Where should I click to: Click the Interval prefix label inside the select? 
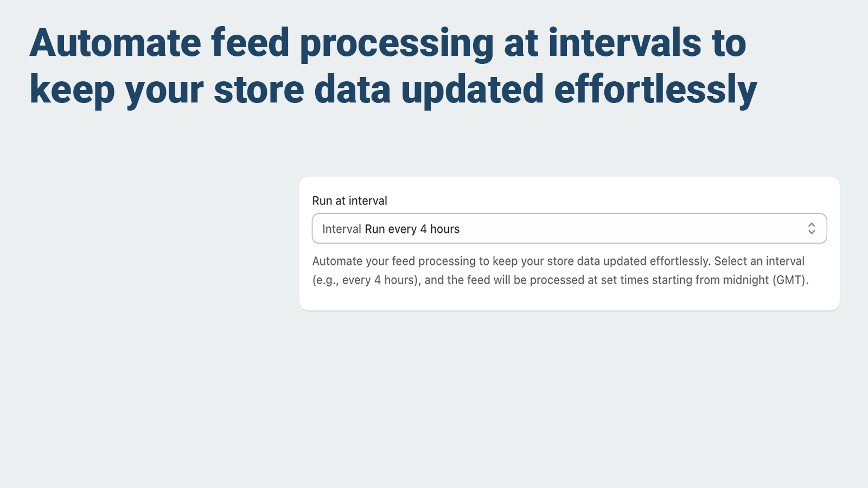pos(342,229)
